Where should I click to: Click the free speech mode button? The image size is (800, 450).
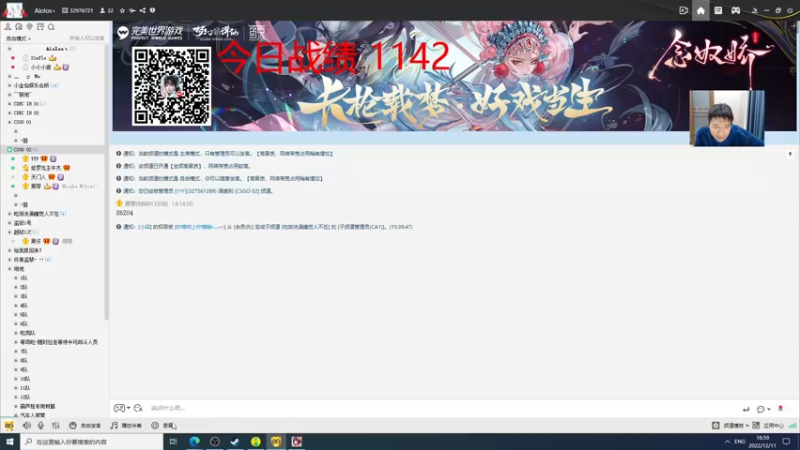[x=85, y=426]
